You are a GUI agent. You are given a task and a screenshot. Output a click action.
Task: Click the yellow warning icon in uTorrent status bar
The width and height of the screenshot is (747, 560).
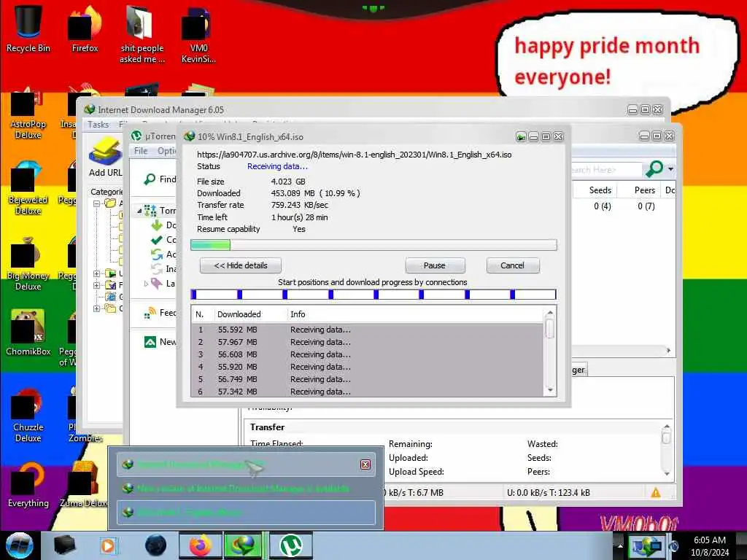coord(656,493)
